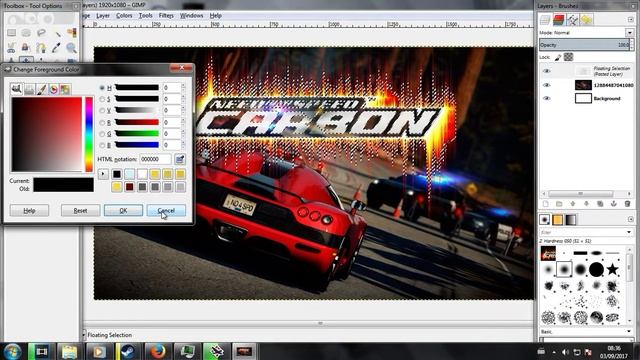The image size is (640, 360).
Task: Open the Tools menu
Action: point(145,16)
